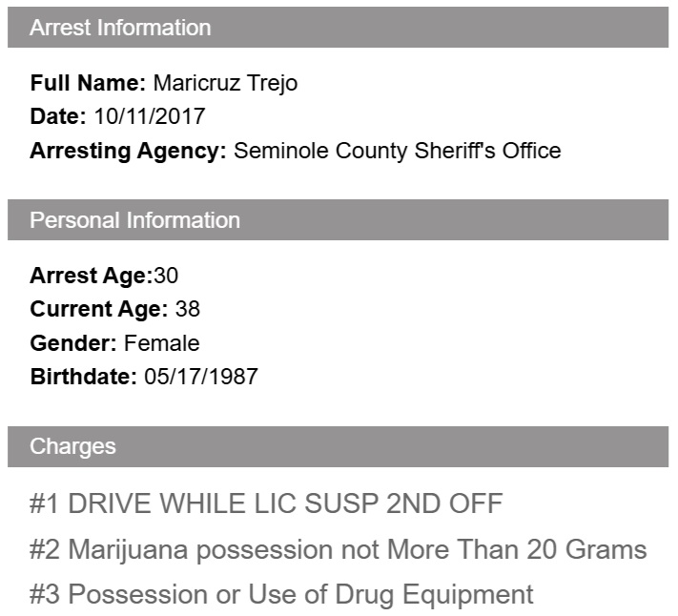This screenshot has width=678, height=616.
Task: Click the Arrest Age label
Action: (x=91, y=277)
